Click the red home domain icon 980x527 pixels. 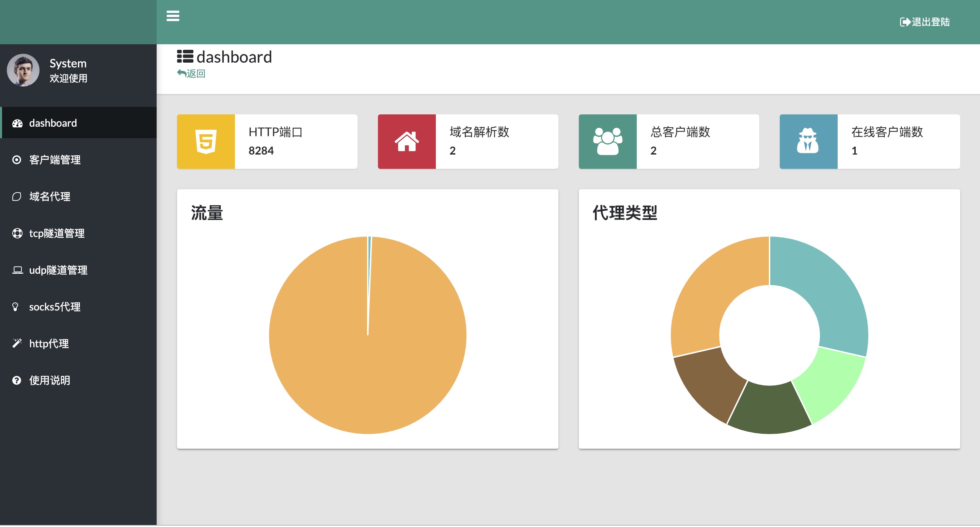[x=407, y=141]
